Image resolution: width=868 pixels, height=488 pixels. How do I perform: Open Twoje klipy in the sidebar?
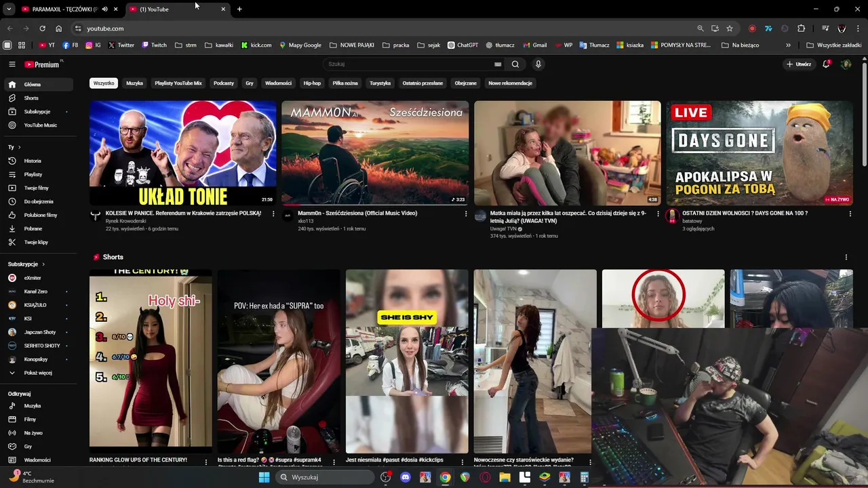[37, 242]
